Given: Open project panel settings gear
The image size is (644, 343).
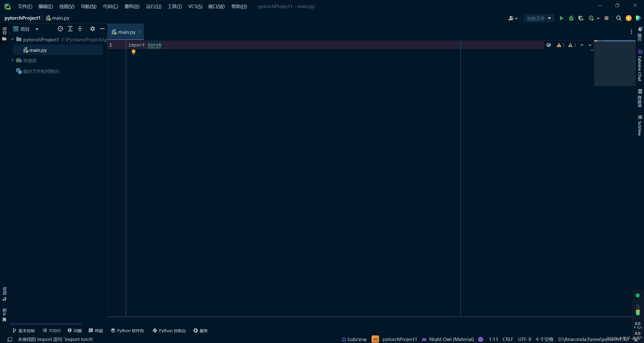Looking at the screenshot, I should (92, 29).
